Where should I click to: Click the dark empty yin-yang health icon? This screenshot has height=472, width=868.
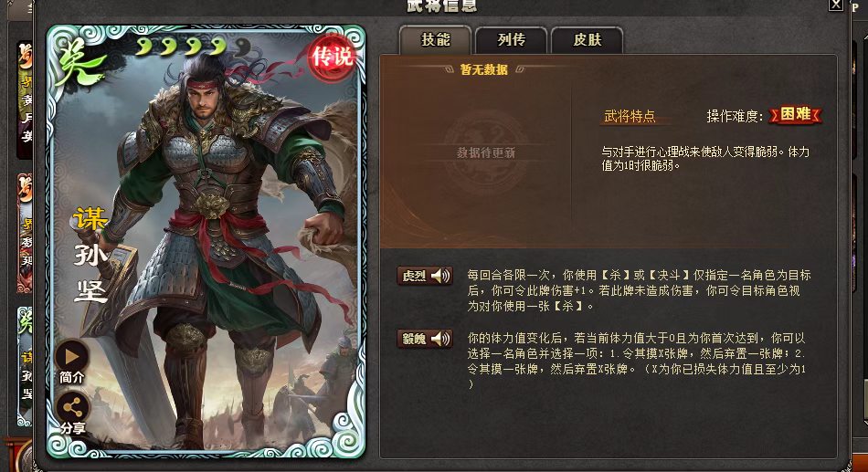coord(241,48)
